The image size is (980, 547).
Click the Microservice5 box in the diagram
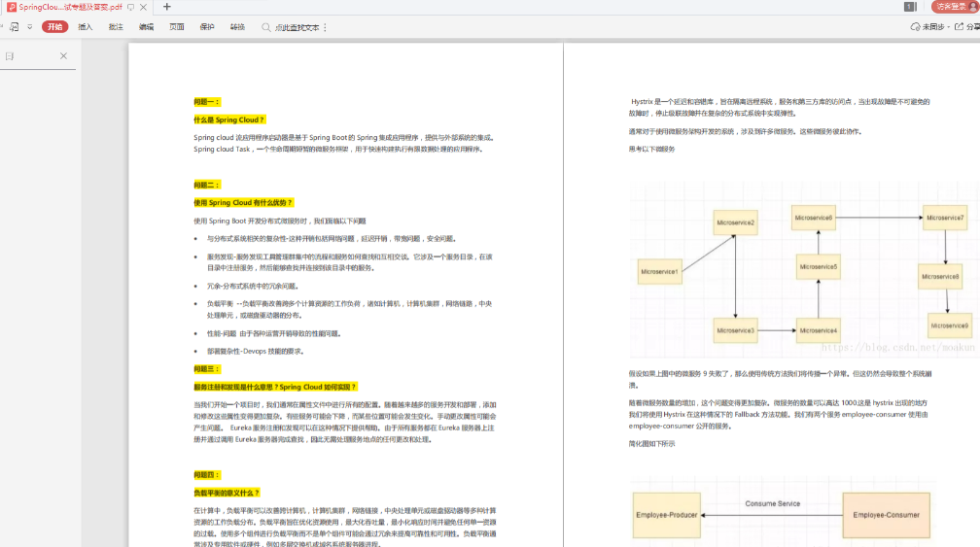[819, 266]
